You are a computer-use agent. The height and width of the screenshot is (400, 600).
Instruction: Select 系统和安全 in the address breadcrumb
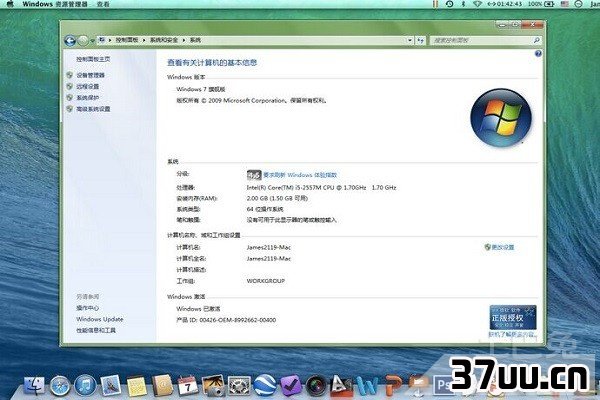pyautogui.click(x=163, y=40)
